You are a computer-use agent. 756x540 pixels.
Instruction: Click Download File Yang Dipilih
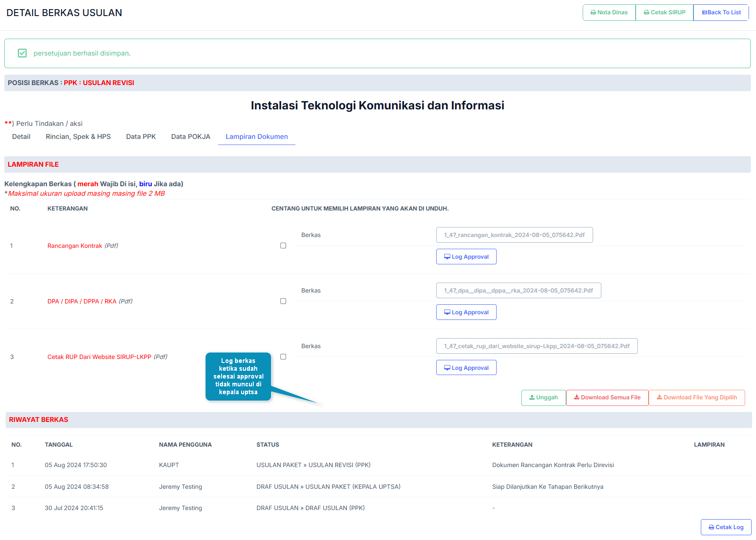coord(696,398)
